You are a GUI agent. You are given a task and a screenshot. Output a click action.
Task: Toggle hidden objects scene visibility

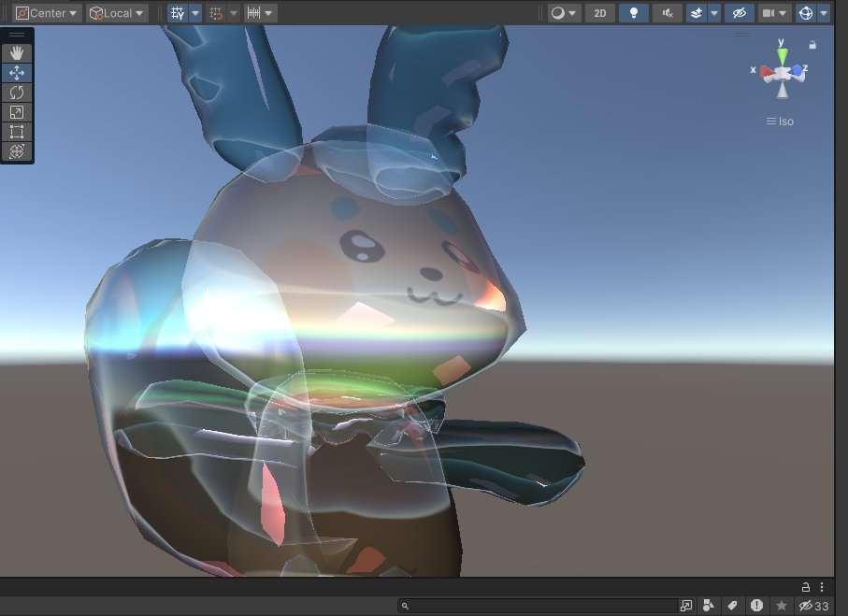(x=740, y=13)
